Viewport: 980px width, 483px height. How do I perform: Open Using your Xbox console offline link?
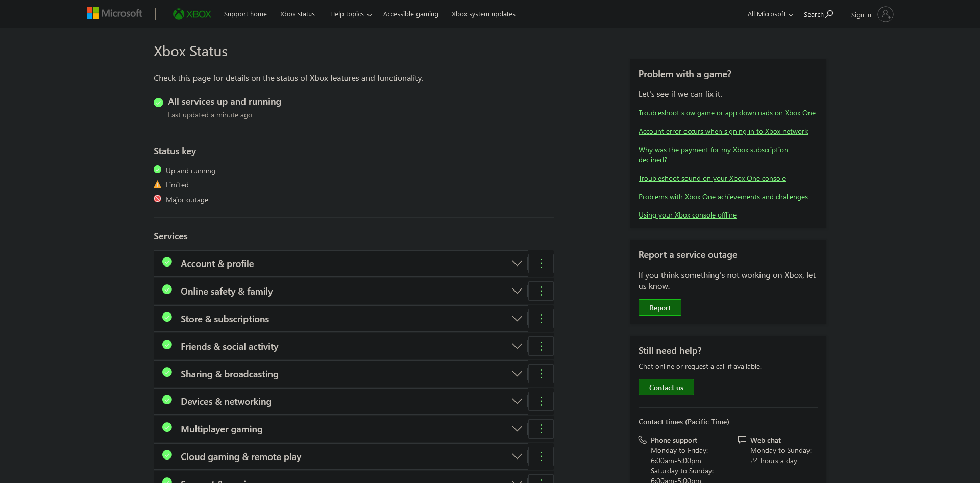[687, 215]
